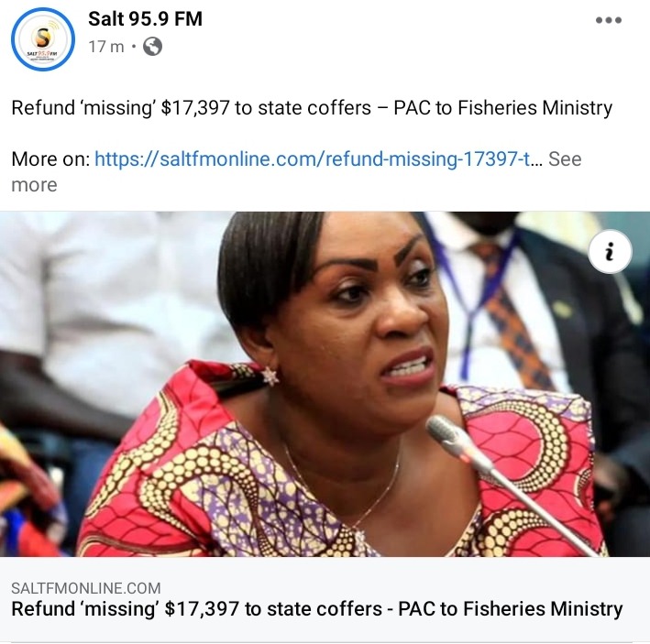650x644 pixels.
Task: Tap the 'More on:' text label
Action: [x=50, y=159]
